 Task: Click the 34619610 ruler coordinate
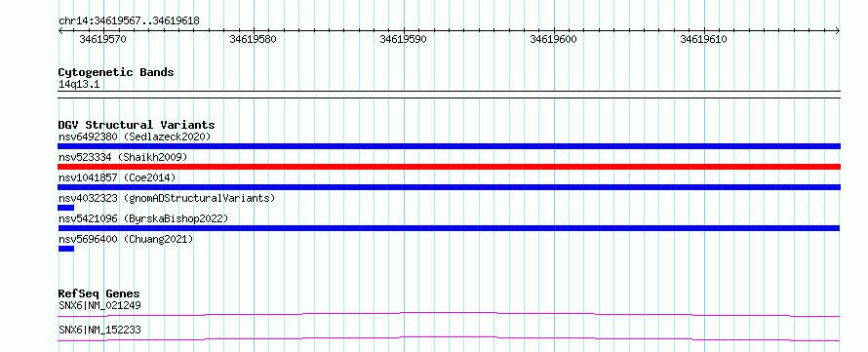703,39
